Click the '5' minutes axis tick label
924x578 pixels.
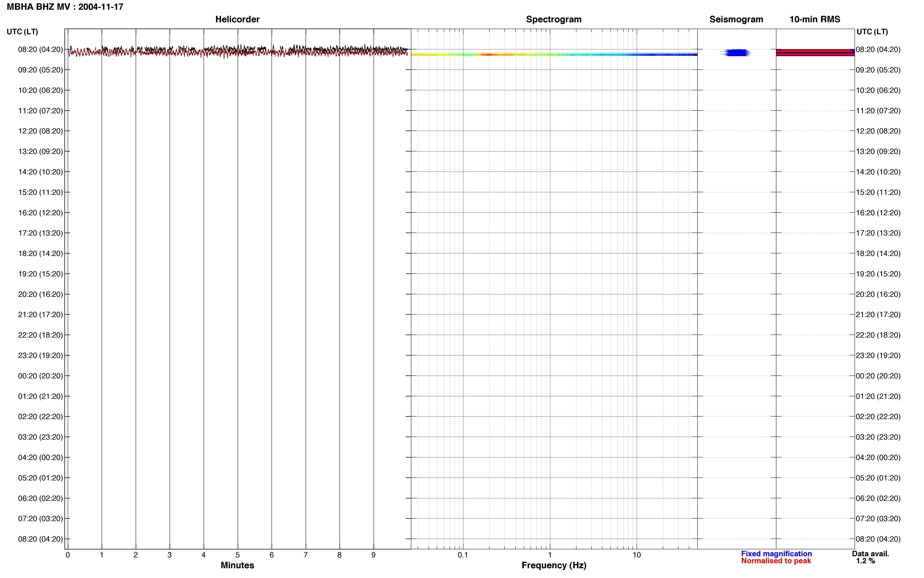click(x=238, y=555)
